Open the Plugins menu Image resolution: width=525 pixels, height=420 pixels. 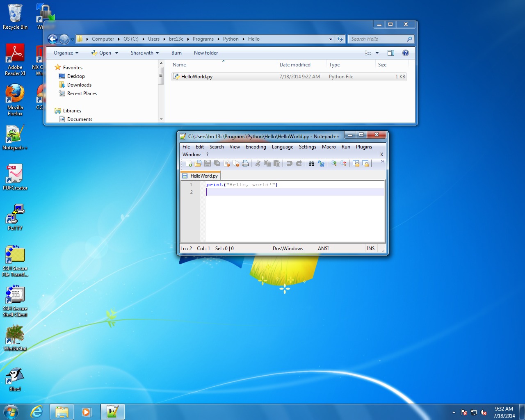(x=364, y=147)
